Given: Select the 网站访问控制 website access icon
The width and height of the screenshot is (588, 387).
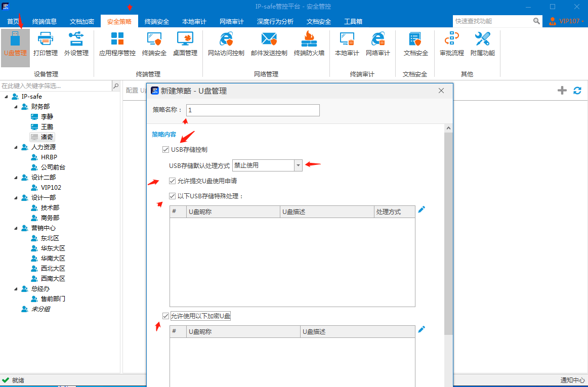Looking at the screenshot, I should click(226, 44).
